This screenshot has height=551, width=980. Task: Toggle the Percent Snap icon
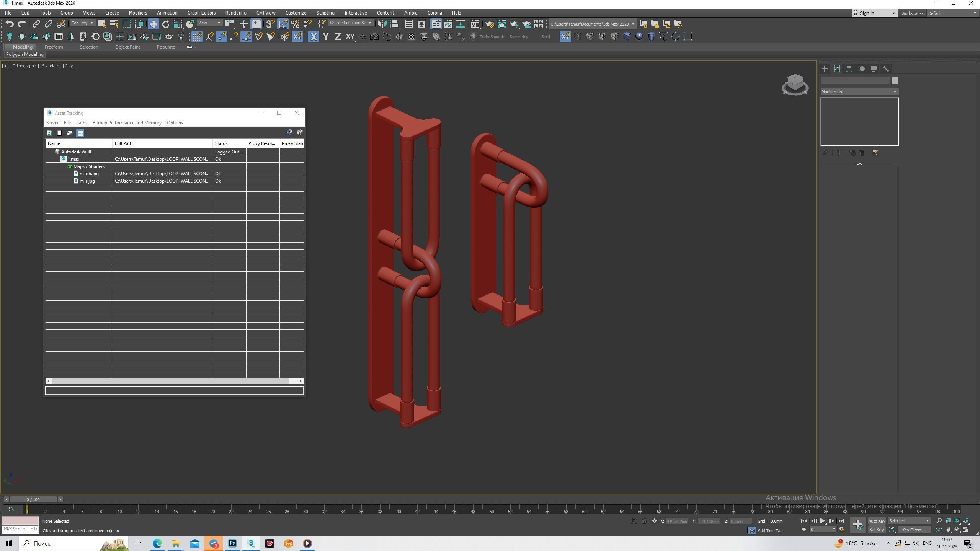[295, 24]
